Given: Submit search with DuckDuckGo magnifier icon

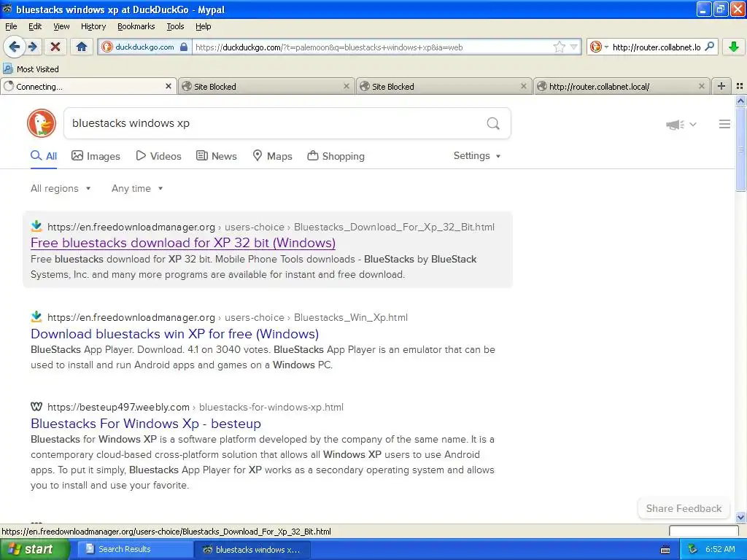Looking at the screenshot, I should [493, 123].
